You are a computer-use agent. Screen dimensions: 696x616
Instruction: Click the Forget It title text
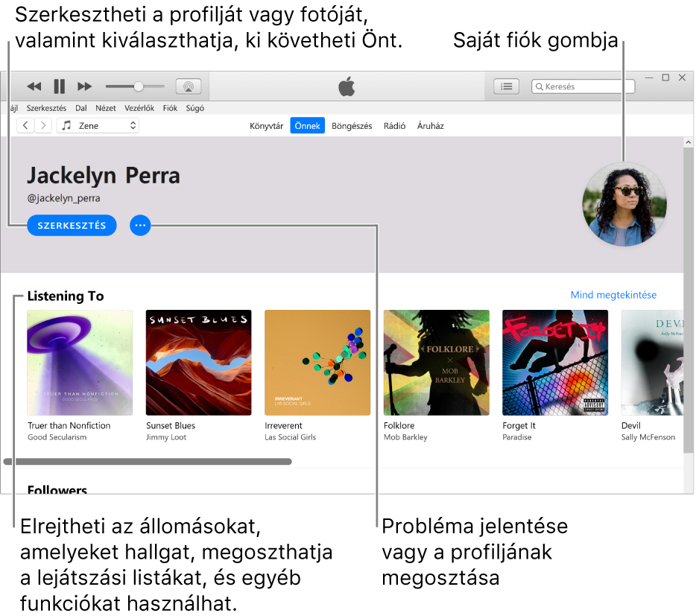click(519, 425)
